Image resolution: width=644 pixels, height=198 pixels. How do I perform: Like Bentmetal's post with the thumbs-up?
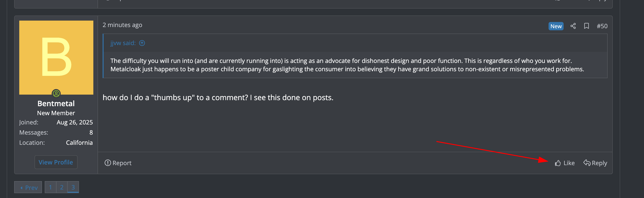[x=565, y=163]
